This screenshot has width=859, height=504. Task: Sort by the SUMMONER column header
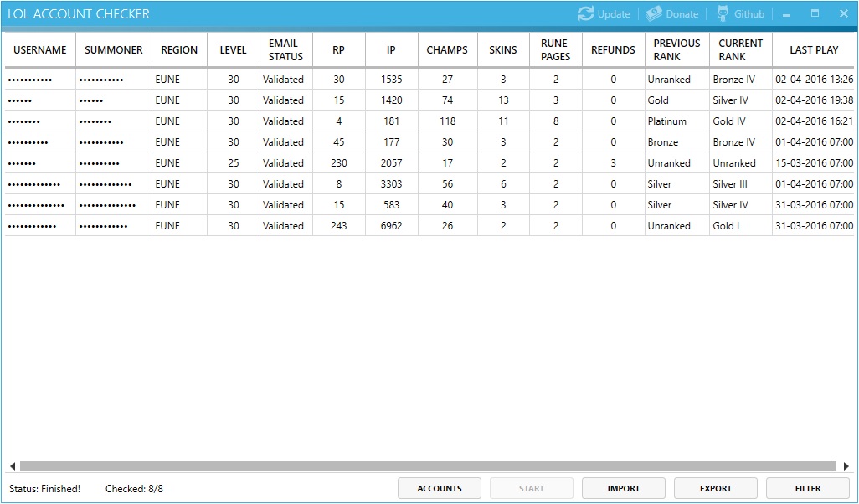[113, 50]
